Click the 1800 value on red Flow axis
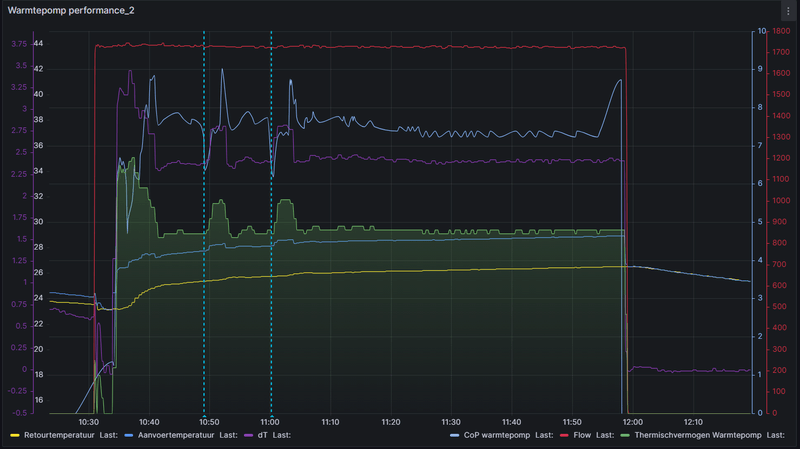This screenshot has width=800, height=449. [781, 31]
